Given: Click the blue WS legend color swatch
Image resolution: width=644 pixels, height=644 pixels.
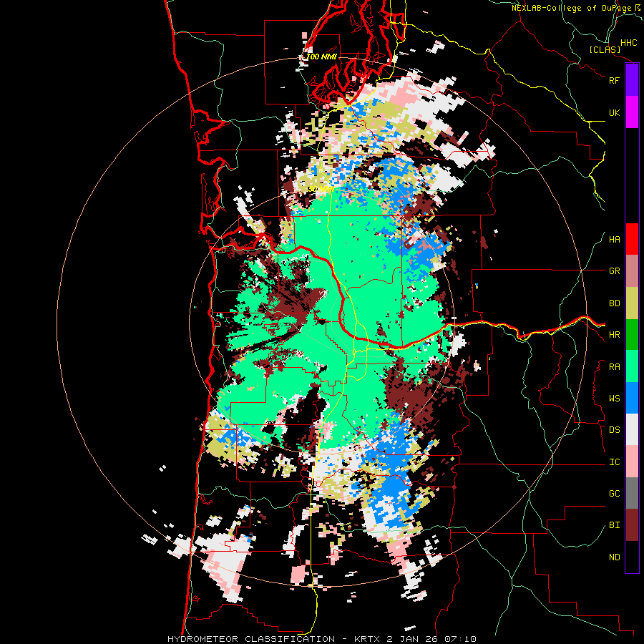Looking at the screenshot, I should [632, 398].
